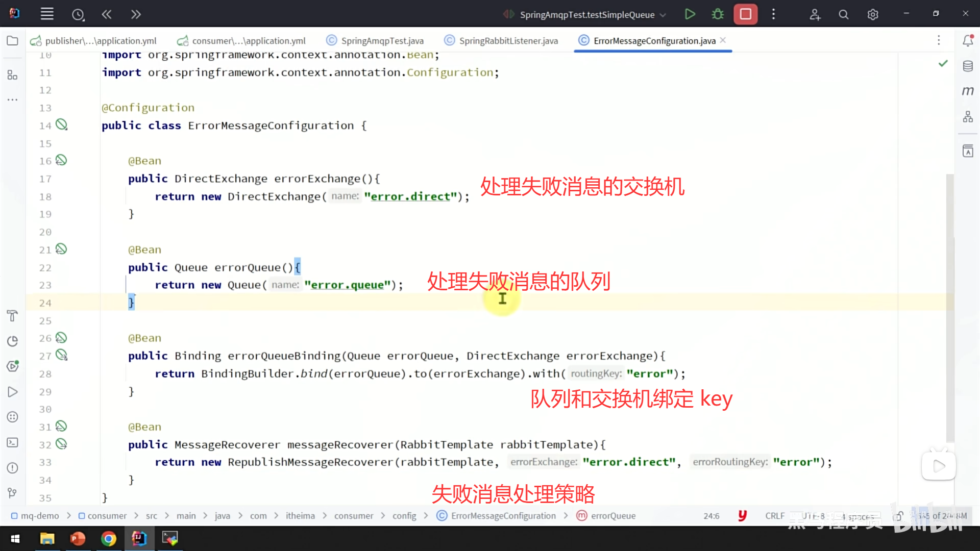Open the Git branch tool window
Image resolution: width=980 pixels, height=551 pixels.
(12, 493)
